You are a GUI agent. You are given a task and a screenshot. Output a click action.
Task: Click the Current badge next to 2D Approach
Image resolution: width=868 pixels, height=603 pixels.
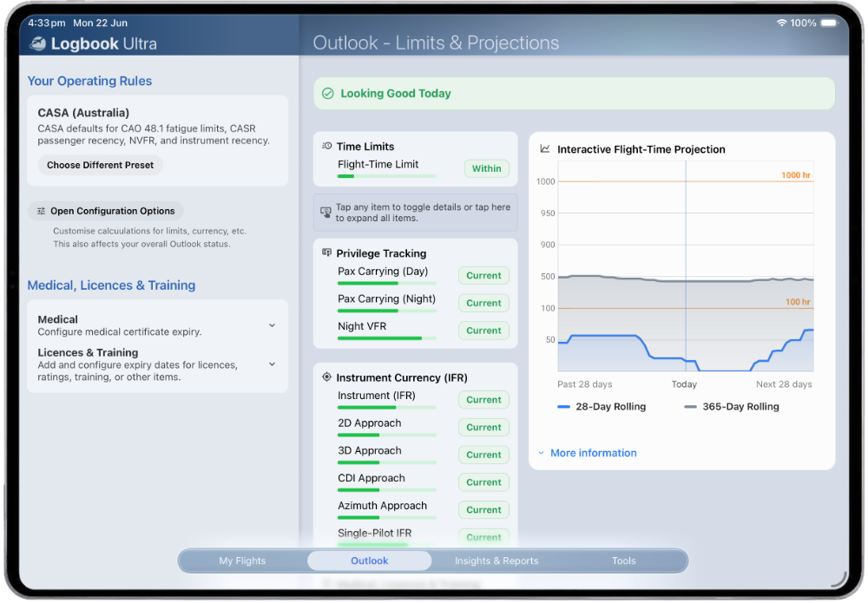coord(484,428)
